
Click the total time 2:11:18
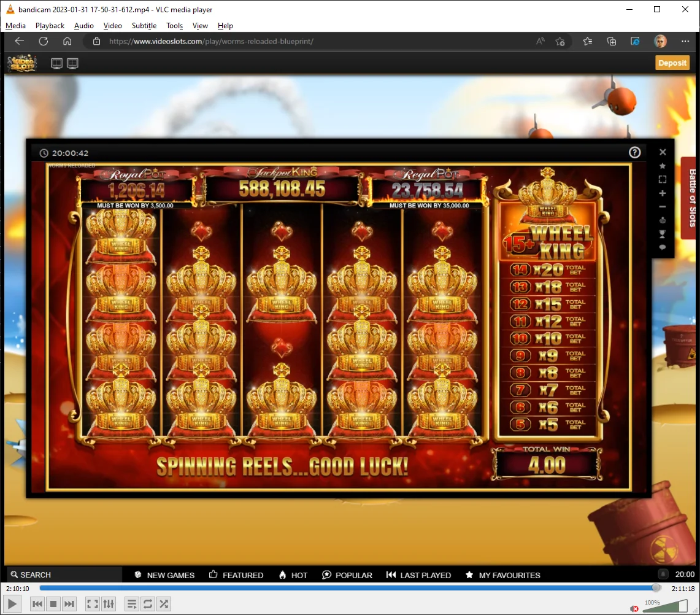[x=683, y=589]
